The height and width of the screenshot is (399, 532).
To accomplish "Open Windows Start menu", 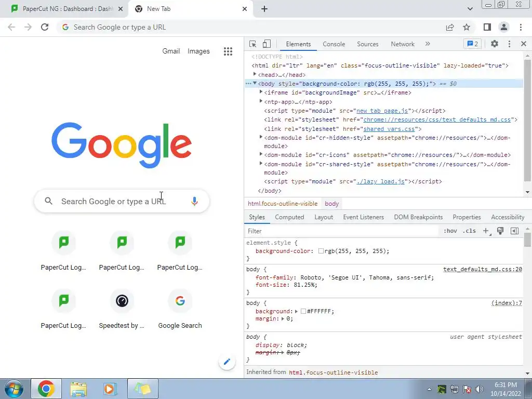I will click(14, 389).
